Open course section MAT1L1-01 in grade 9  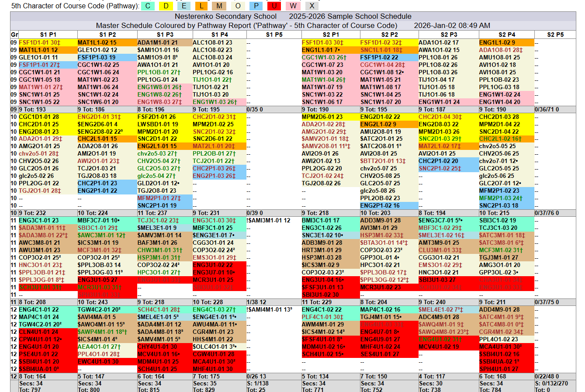point(38,50)
